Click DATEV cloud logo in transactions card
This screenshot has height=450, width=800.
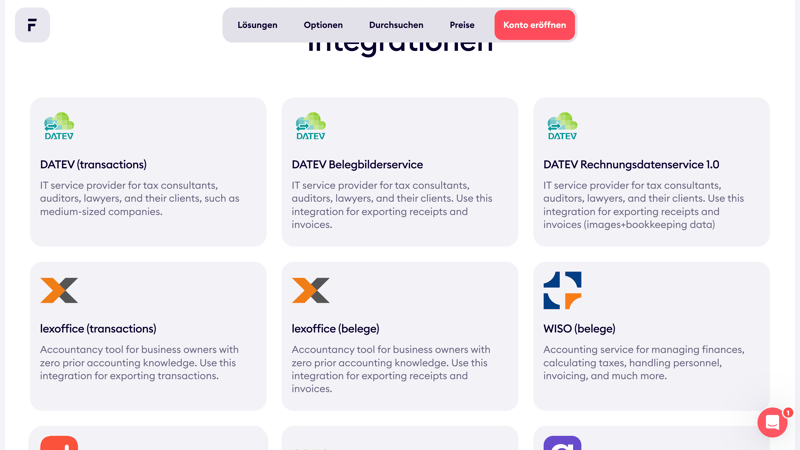(x=59, y=126)
